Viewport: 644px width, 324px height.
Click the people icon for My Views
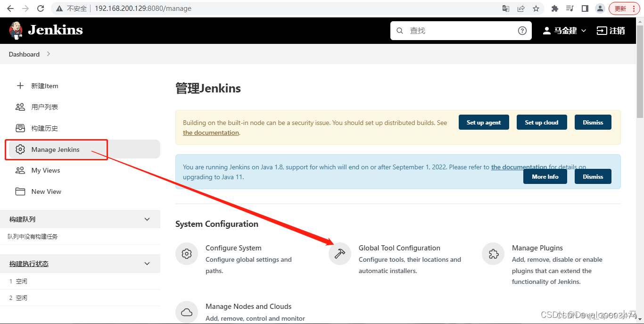pyautogui.click(x=20, y=170)
